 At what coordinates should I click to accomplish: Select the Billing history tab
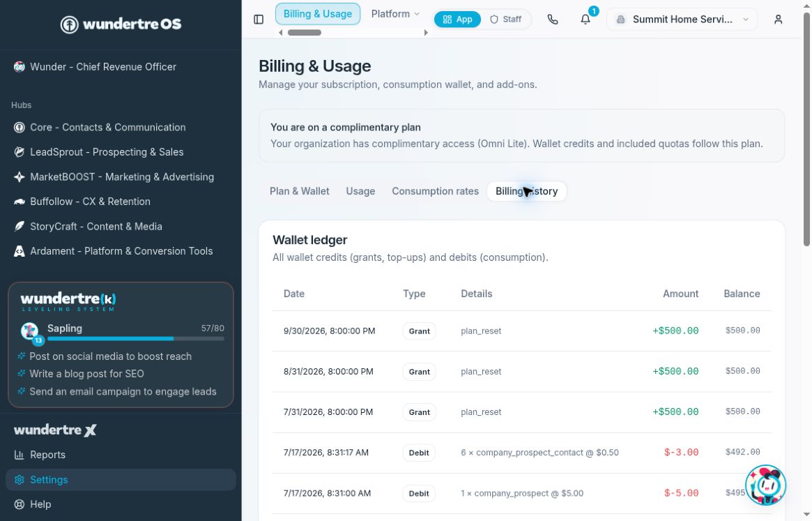click(527, 191)
